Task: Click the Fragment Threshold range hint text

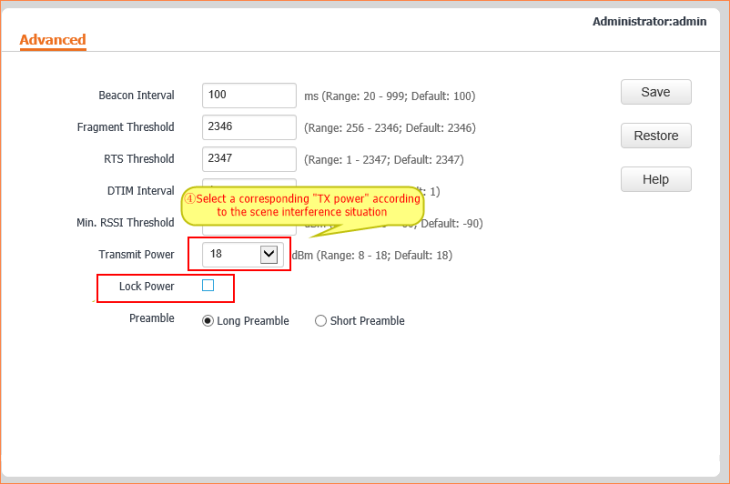Action: [x=389, y=128]
